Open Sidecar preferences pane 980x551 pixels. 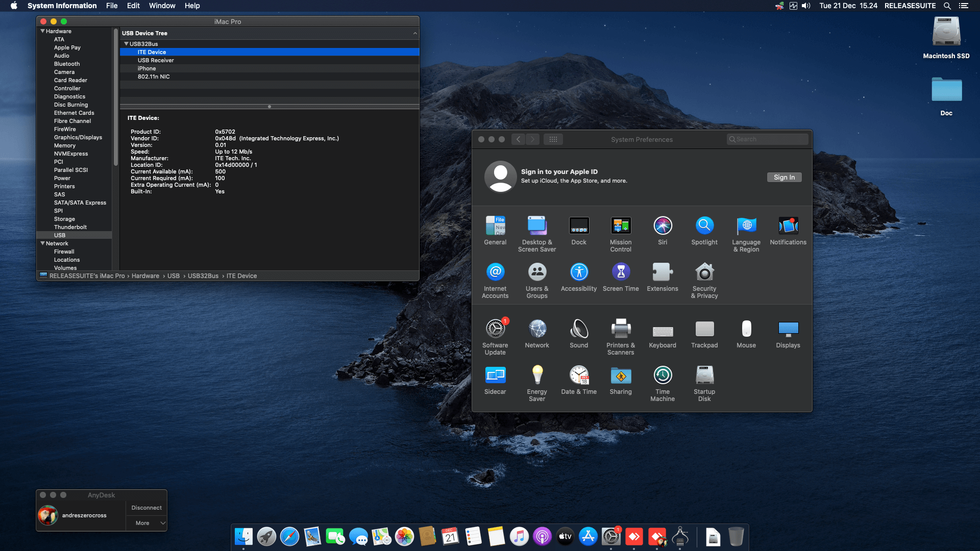pyautogui.click(x=495, y=380)
